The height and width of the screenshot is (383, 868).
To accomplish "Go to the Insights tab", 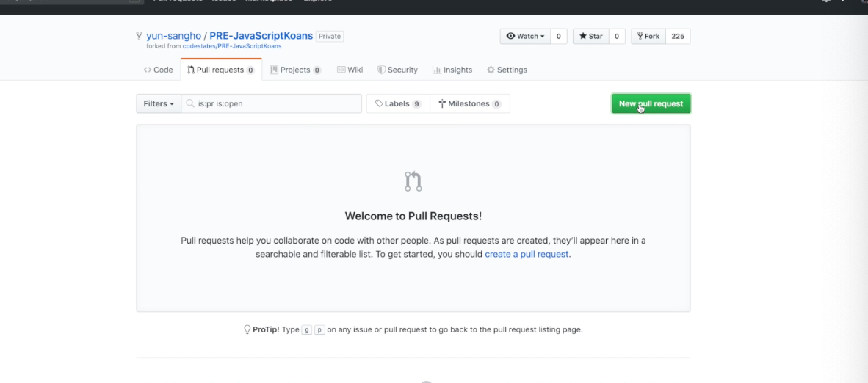I will point(452,70).
